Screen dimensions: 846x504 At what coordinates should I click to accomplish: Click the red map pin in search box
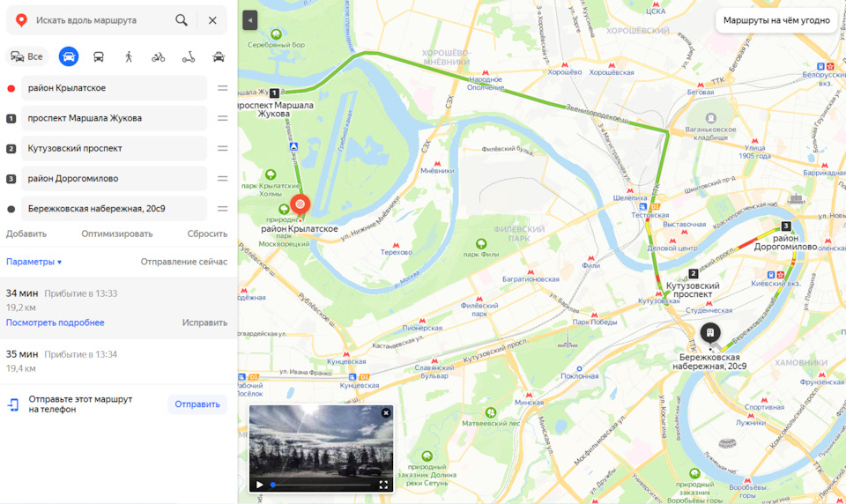[21, 20]
